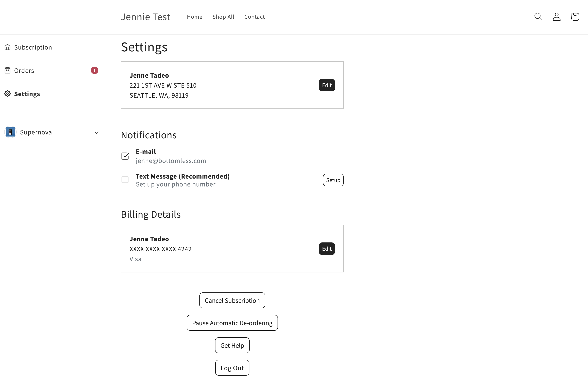Edit the shipping address
588x385 pixels.
click(327, 85)
